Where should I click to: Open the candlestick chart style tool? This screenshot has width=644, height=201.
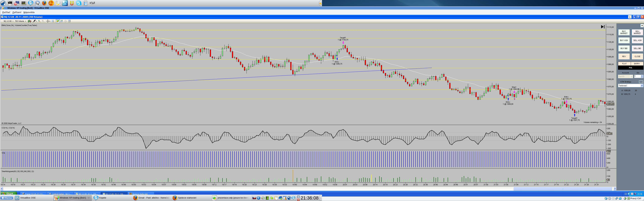point(29,21)
